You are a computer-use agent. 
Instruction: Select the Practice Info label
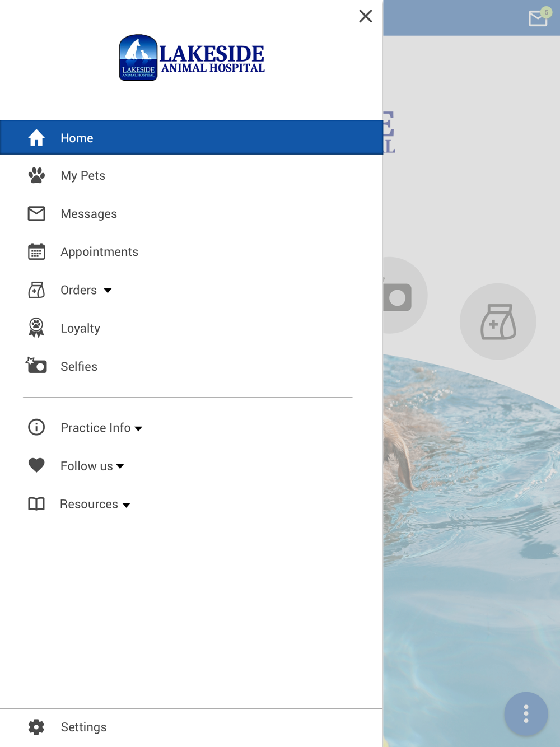coord(95,428)
